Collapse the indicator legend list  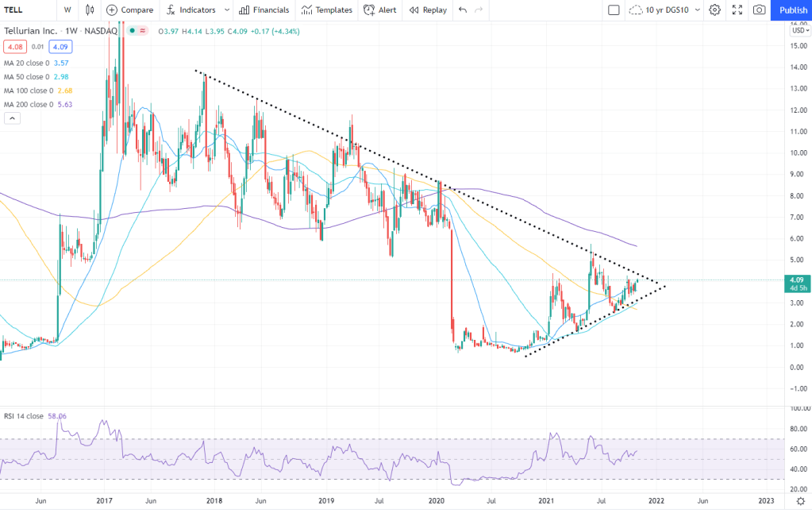(13, 118)
